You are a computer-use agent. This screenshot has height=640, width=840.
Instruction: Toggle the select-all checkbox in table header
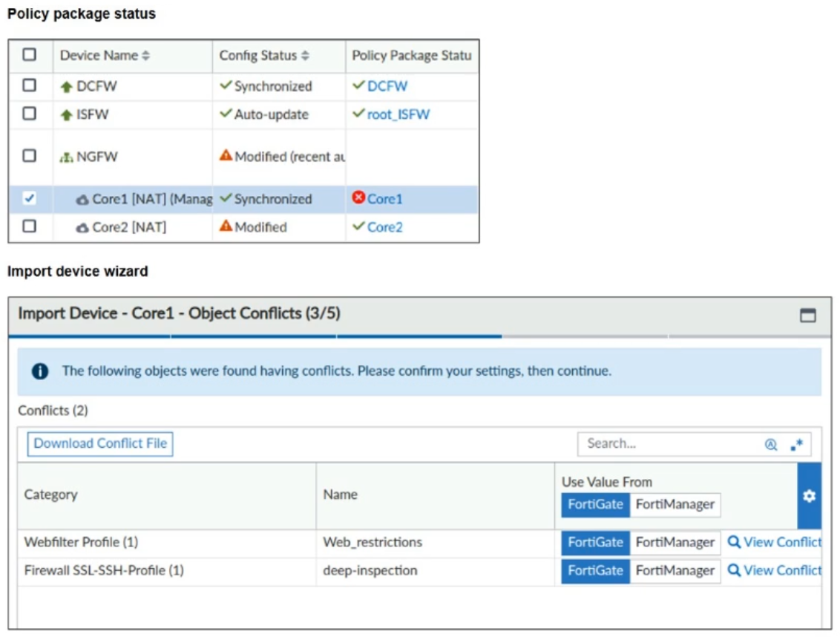30,55
